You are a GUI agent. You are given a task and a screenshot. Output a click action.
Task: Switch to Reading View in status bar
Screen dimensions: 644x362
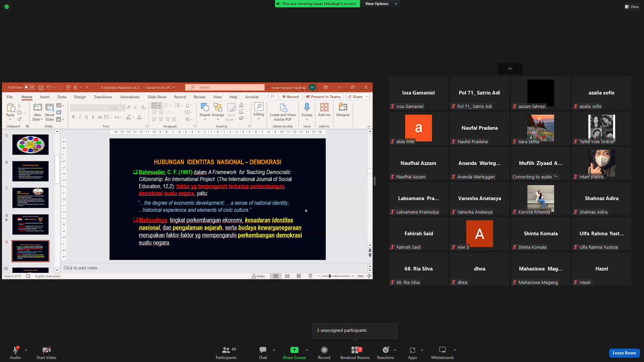299,276
